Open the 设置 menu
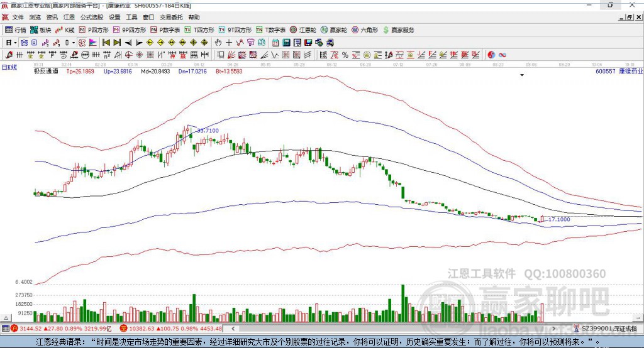The height and width of the screenshot is (348, 644). 114,17
